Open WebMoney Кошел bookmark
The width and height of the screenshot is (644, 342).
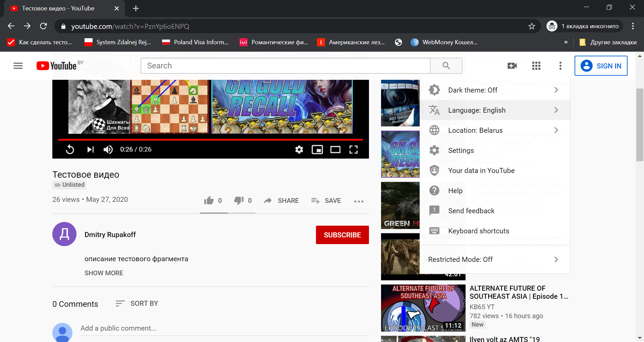[x=444, y=42]
